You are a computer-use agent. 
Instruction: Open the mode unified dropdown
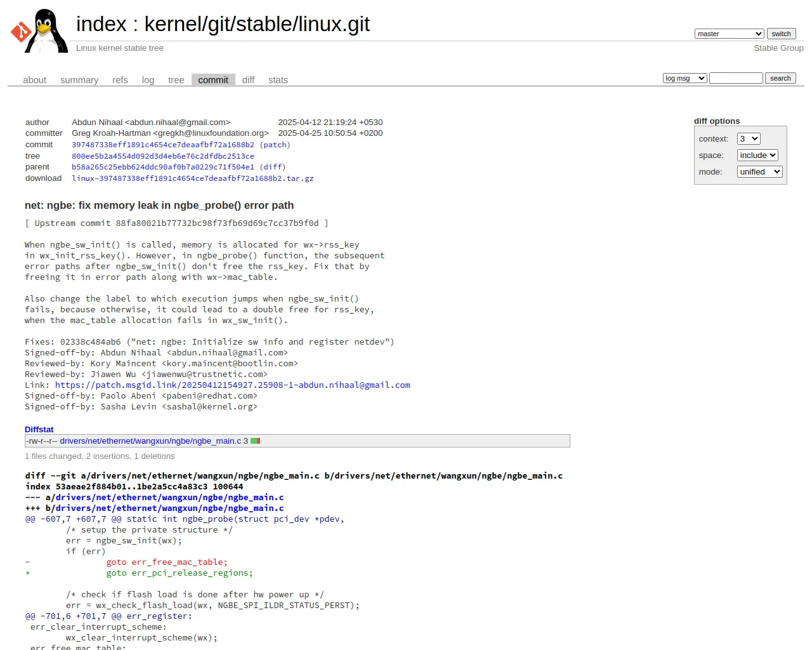click(760, 172)
